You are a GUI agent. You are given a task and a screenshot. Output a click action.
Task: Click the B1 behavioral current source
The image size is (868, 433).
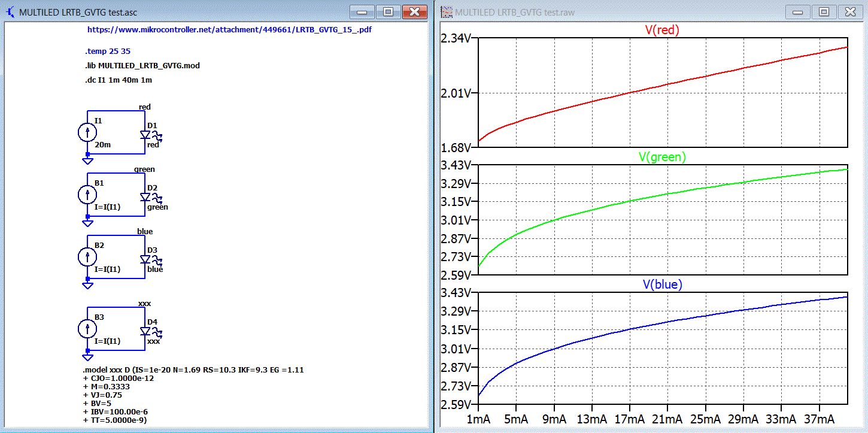tap(87, 194)
